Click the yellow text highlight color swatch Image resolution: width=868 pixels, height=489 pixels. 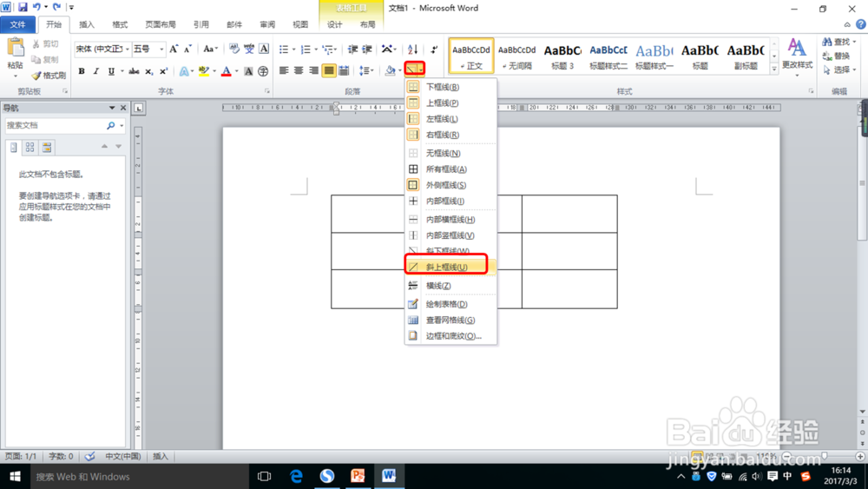[x=204, y=71]
